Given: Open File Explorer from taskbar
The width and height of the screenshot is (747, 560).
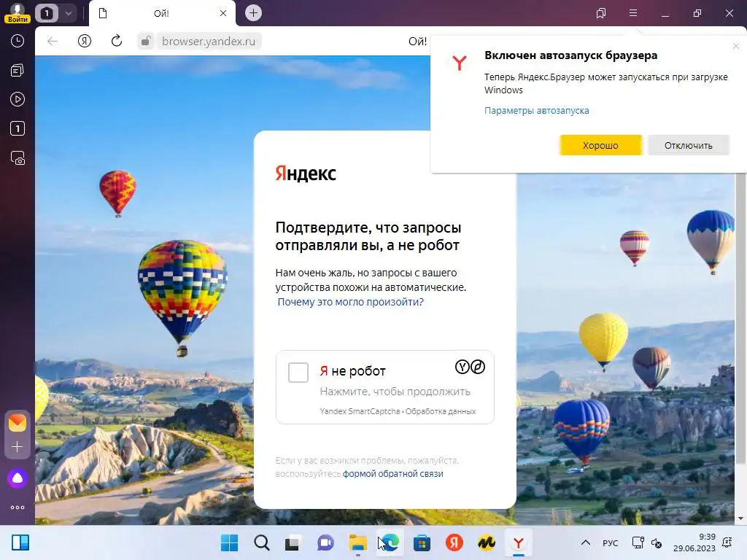Looking at the screenshot, I should (x=357, y=542).
